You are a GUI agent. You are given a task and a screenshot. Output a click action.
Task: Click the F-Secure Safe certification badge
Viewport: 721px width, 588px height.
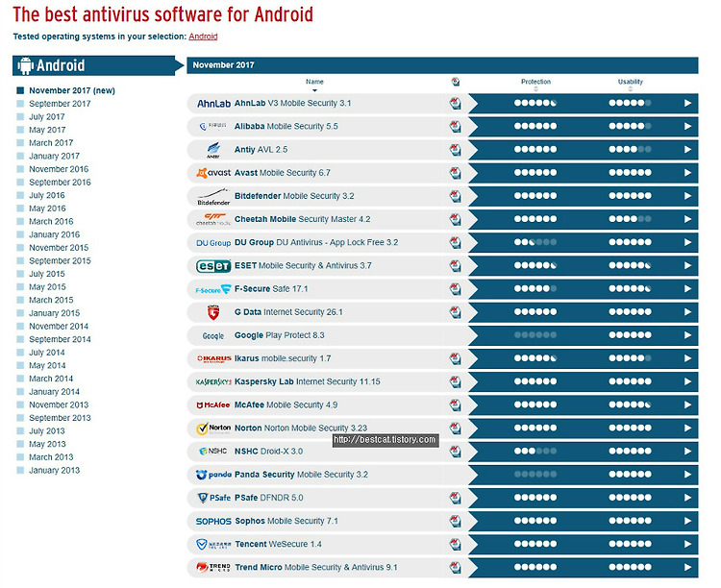pos(456,288)
